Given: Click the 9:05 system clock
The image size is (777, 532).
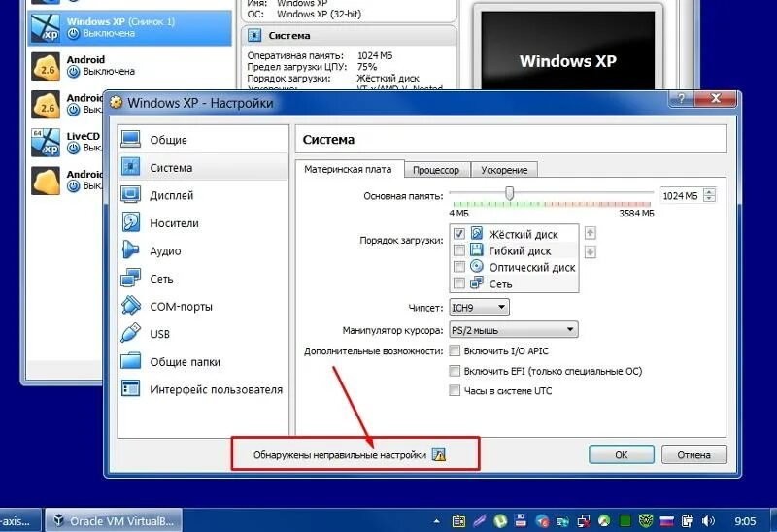Looking at the screenshot, I should [745, 521].
